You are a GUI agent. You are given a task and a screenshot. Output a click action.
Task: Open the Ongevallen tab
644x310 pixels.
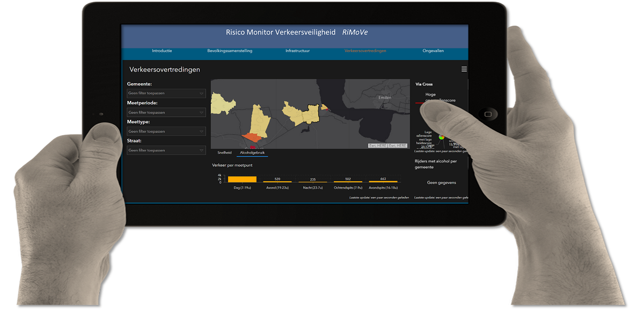433,51
